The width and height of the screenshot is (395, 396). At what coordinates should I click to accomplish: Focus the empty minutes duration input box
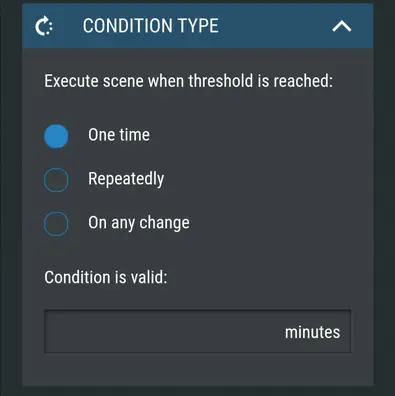pyautogui.click(x=197, y=331)
